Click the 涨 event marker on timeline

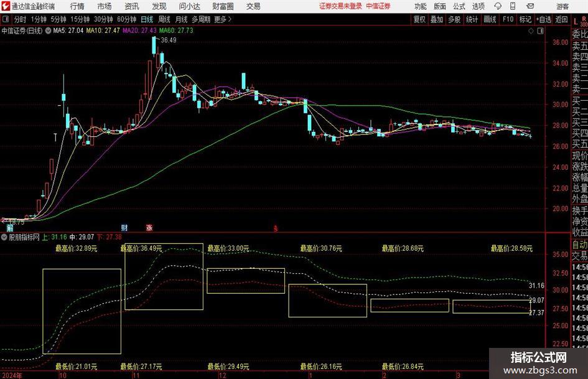coord(149,227)
